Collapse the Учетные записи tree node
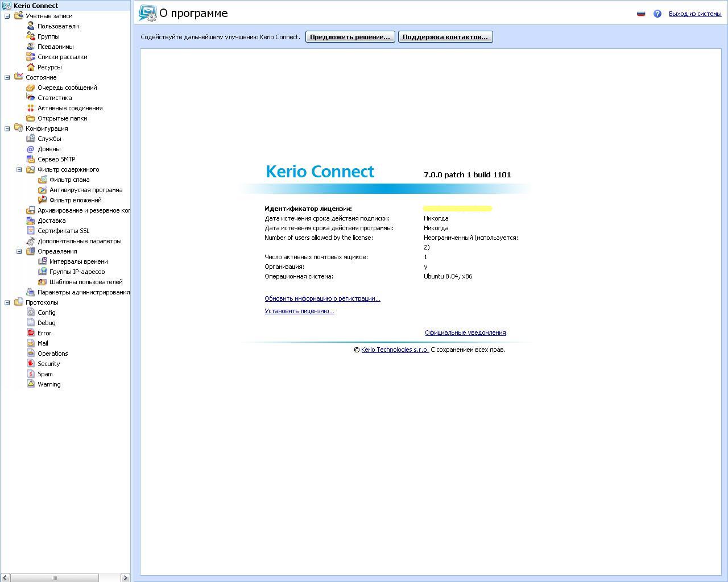 coord(7,16)
